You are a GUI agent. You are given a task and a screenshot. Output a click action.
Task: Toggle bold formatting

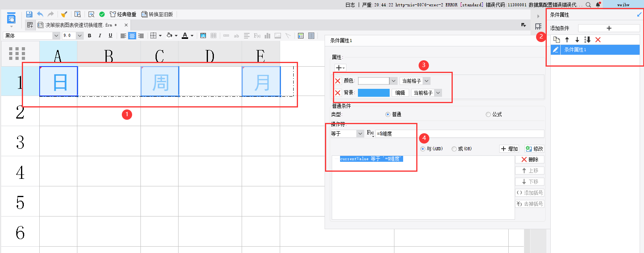click(x=89, y=36)
